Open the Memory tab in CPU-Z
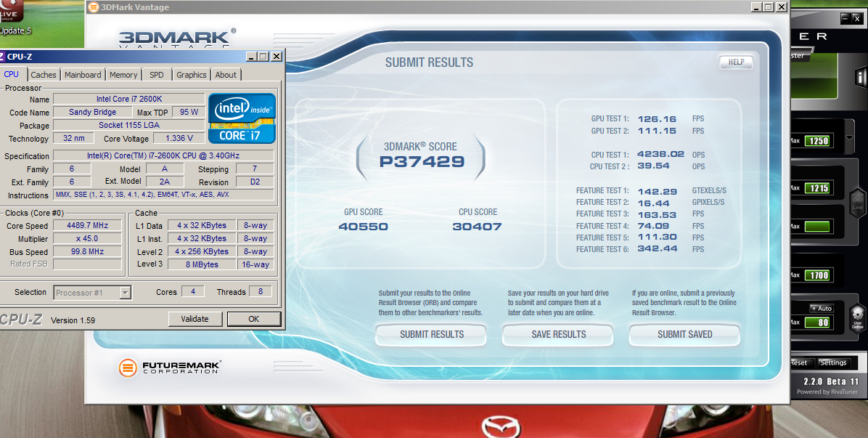 click(x=123, y=75)
